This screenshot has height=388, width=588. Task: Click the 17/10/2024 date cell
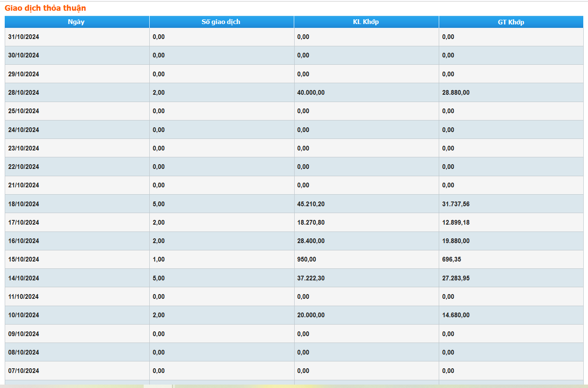pos(24,223)
